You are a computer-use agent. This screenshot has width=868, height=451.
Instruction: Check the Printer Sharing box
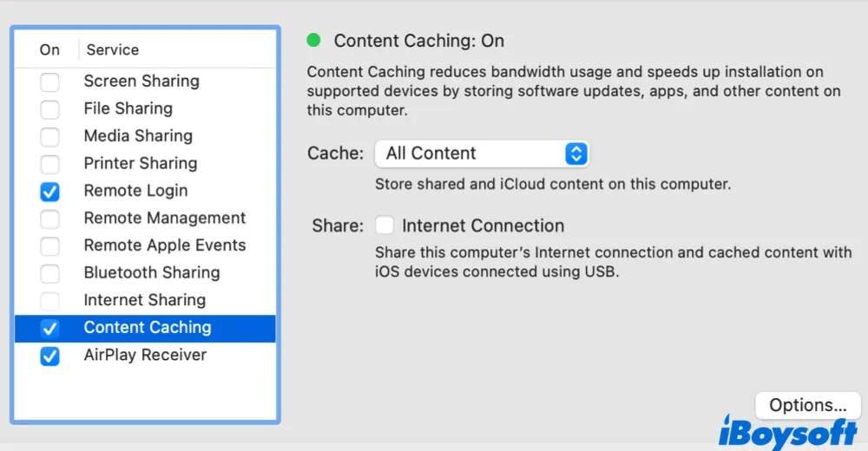(50, 164)
